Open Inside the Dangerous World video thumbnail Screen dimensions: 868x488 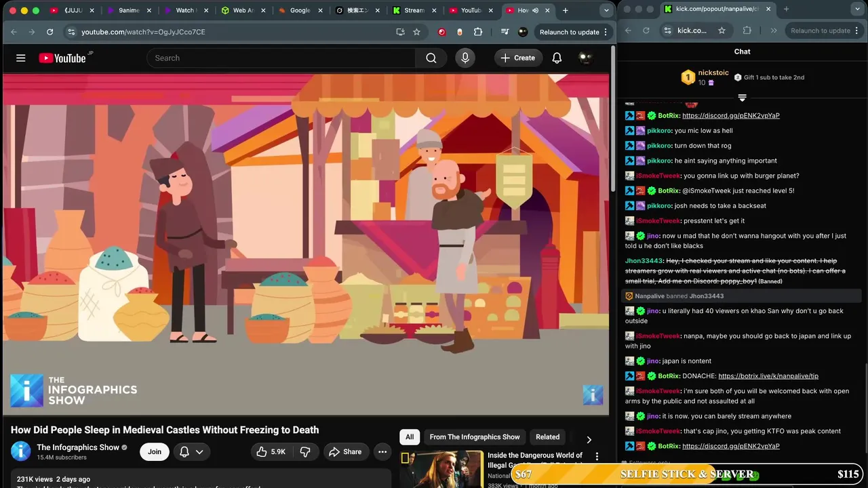(441, 469)
